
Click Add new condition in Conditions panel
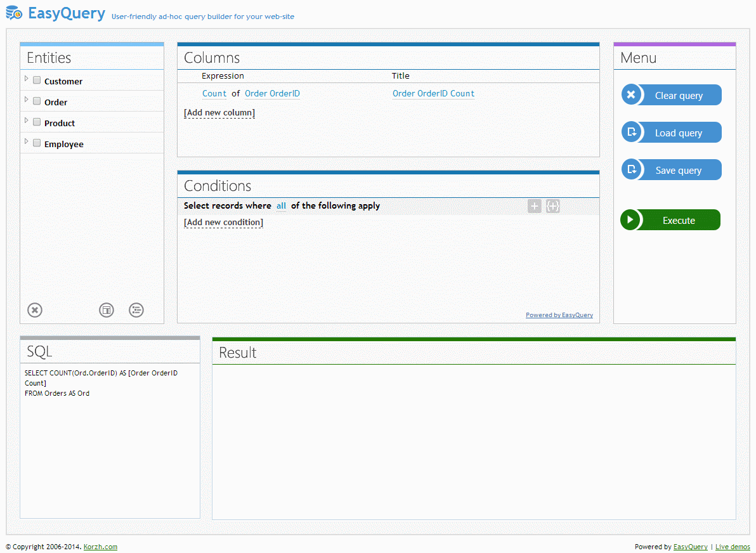tap(223, 222)
